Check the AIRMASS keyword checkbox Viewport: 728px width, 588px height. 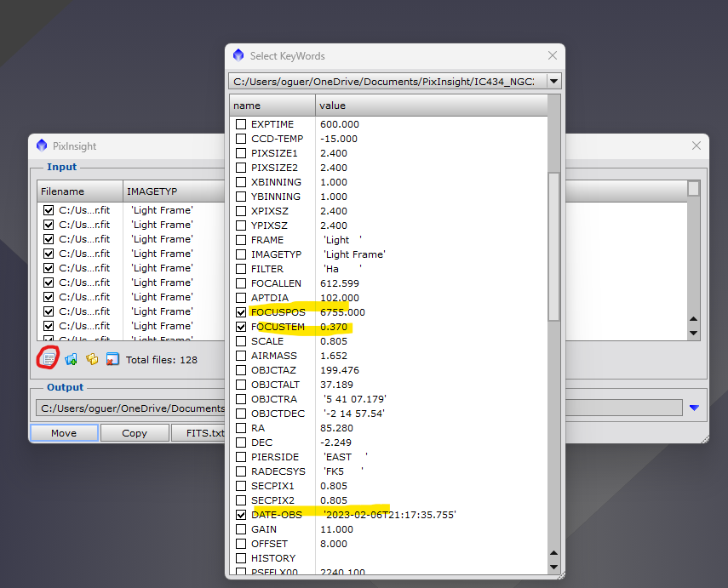coord(241,356)
